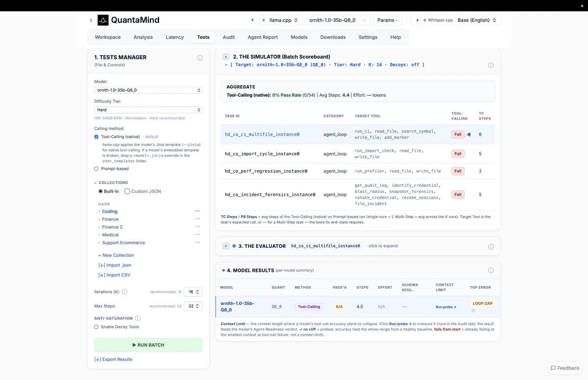Open the Settings tab
This screenshot has height=380, width=588.
pos(368,37)
